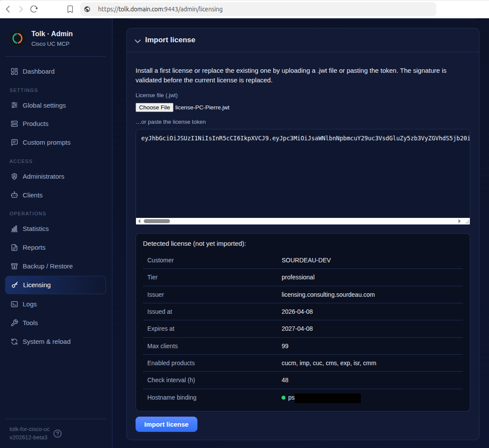Screen dimensions: 489x448
Task: Click the textarea resize handle
Action: point(467,221)
